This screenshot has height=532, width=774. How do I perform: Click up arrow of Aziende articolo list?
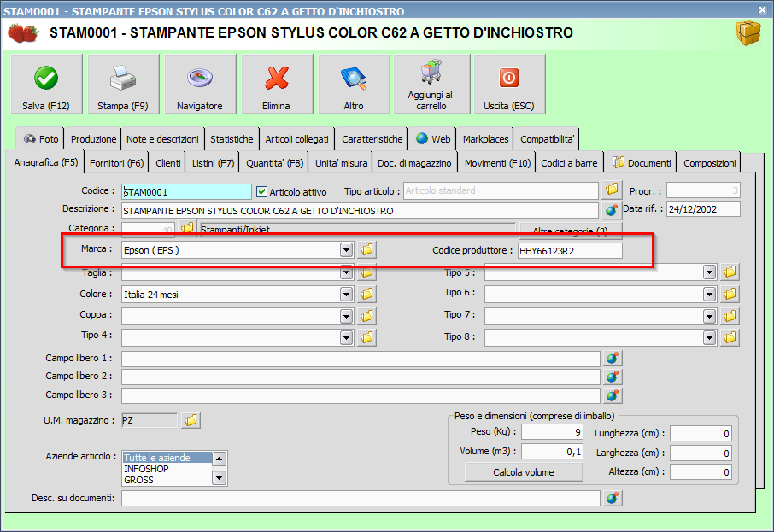220,459
